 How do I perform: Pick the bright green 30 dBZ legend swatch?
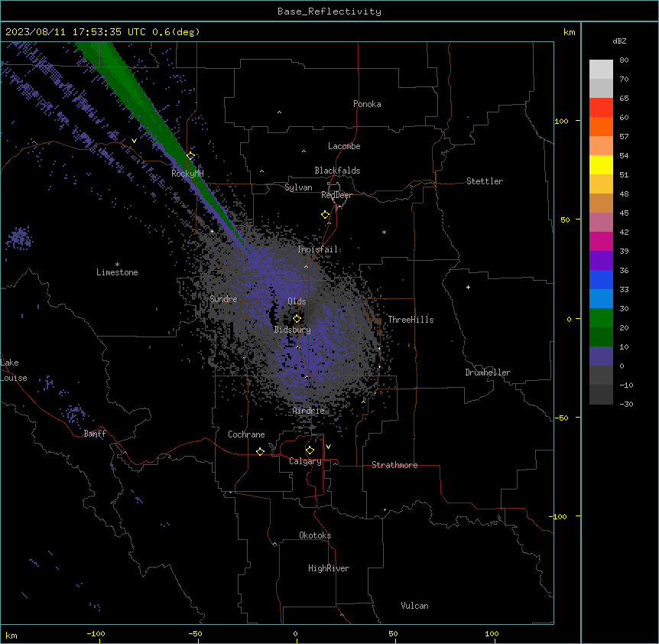[601, 318]
